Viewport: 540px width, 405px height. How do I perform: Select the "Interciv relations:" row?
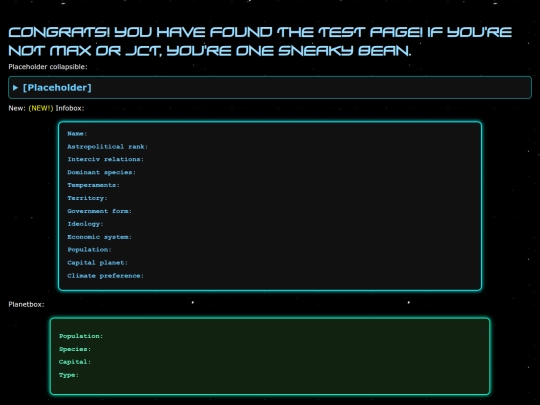tap(105, 159)
